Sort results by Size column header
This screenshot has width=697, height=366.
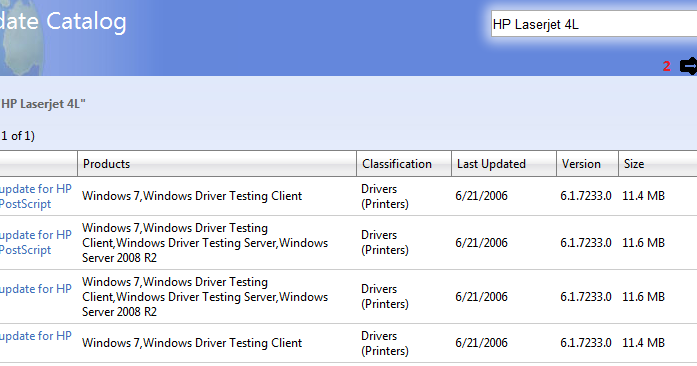657,164
